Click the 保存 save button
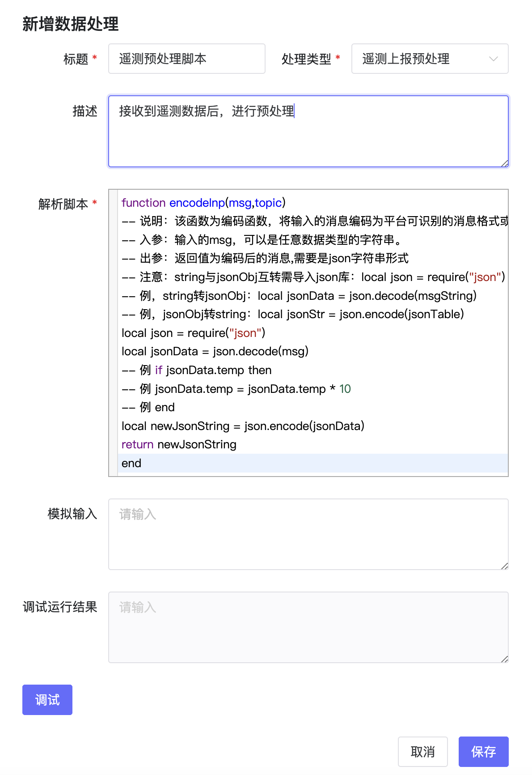The width and height of the screenshot is (532, 775). [483, 751]
